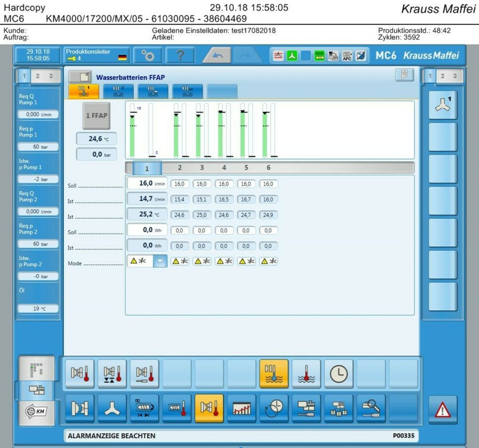Image resolution: width=479 pixels, height=448 pixels.
Task: Open machine settings with the gears icon
Action: [x=148, y=55]
